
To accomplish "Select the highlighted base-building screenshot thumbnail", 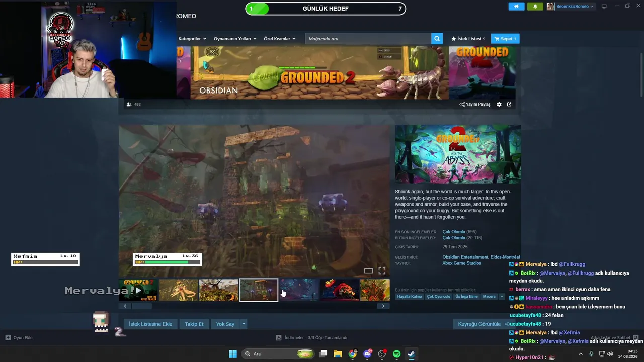I will 259,290.
